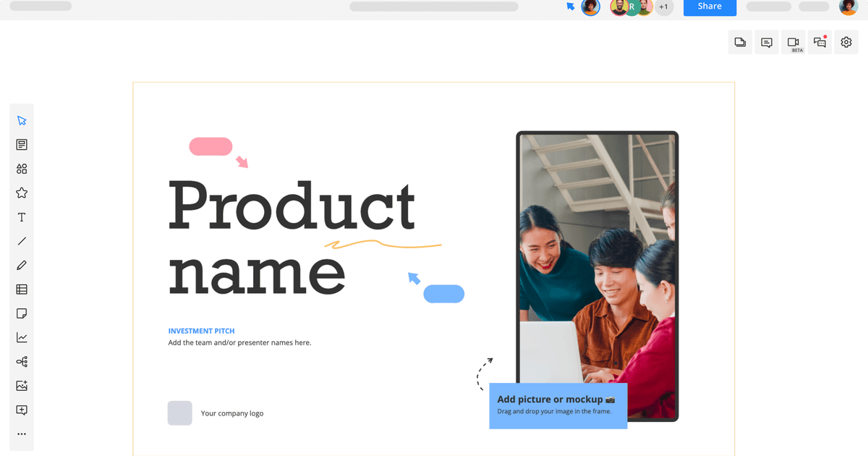868x456 pixels.
Task: Show additional collaborators via +1 badge
Action: pyautogui.click(x=664, y=7)
